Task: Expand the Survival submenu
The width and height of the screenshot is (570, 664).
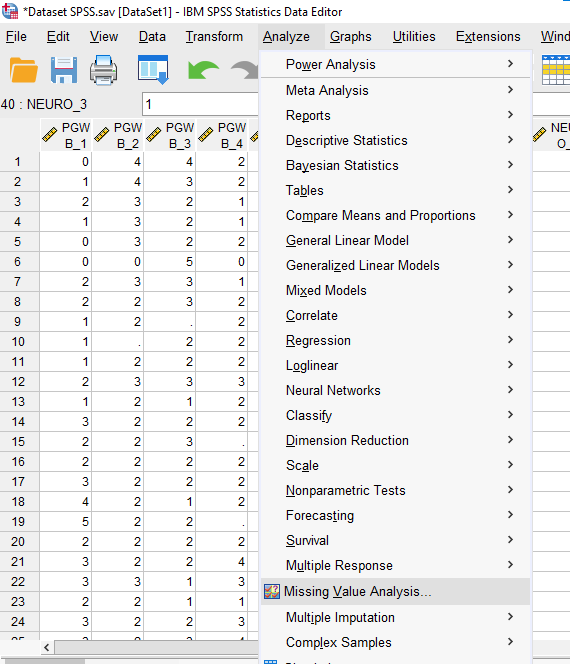Action: click(x=396, y=540)
